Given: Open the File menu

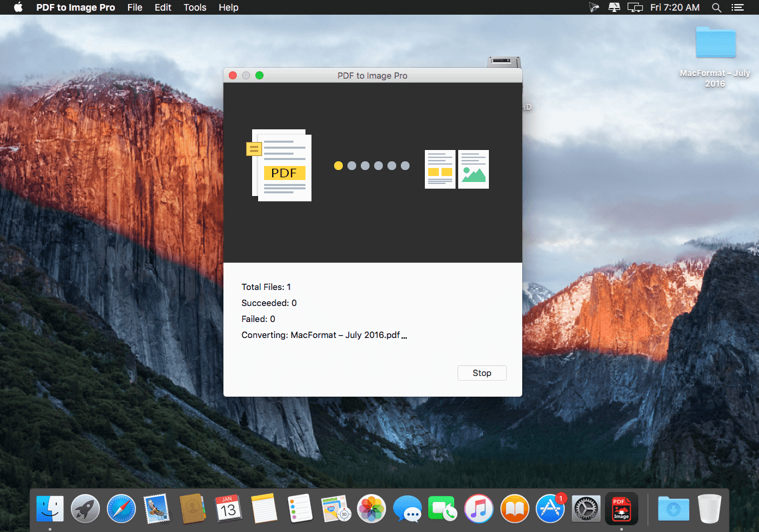Looking at the screenshot, I should click(135, 7).
